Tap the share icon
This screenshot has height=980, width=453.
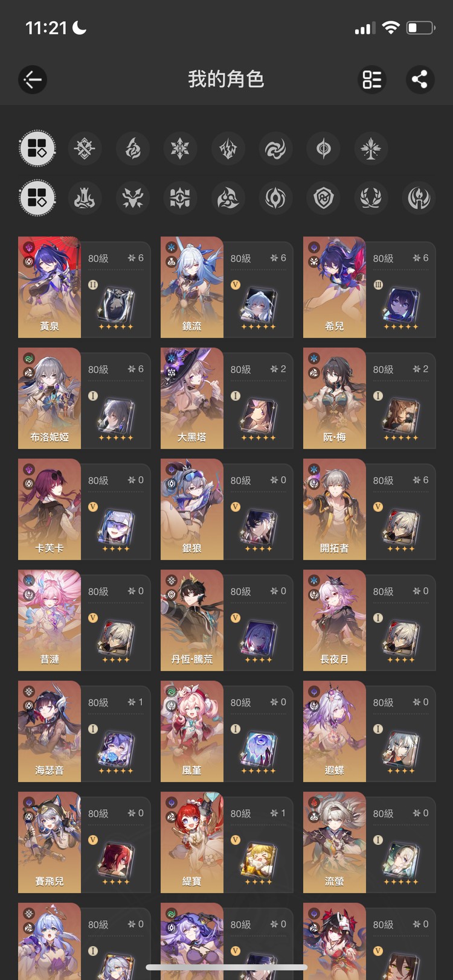(x=420, y=79)
